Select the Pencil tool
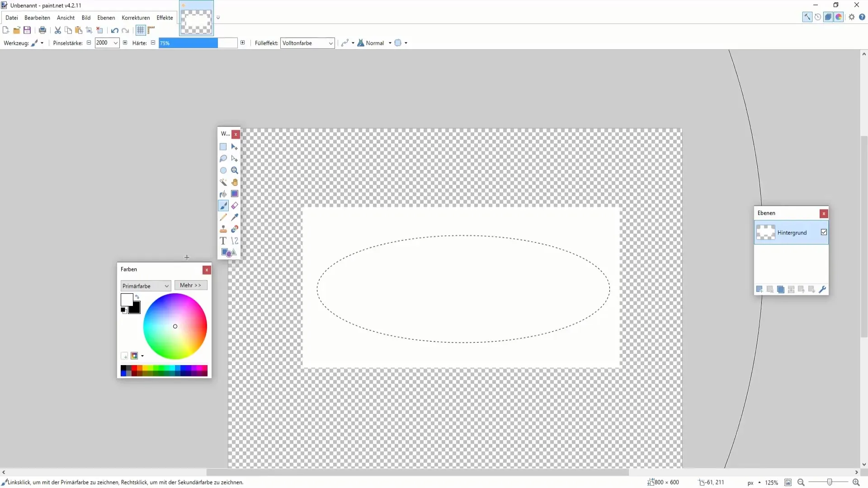Image resolution: width=868 pixels, height=488 pixels. [223, 217]
